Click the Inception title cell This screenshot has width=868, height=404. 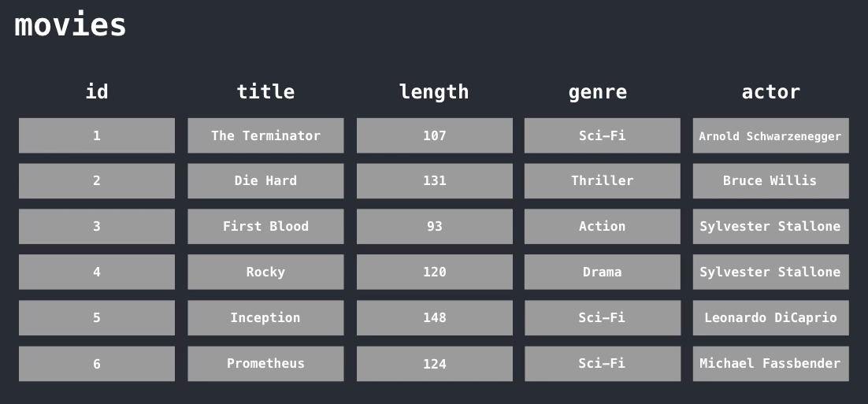(x=265, y=317)
